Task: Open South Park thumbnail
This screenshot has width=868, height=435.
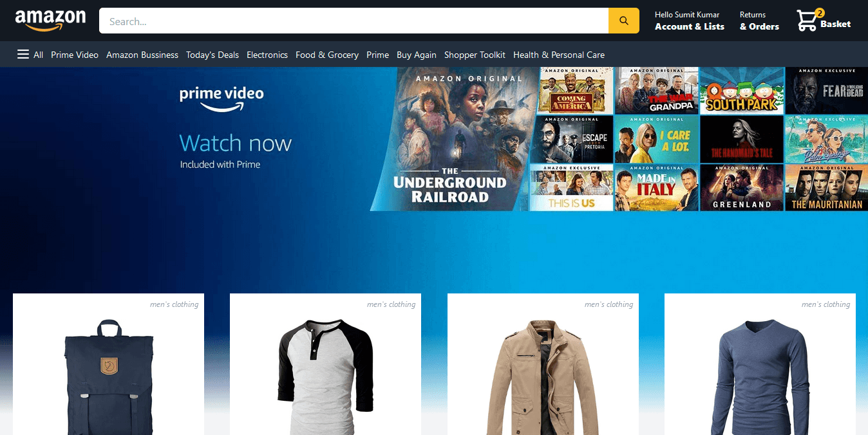Action: coord(742,91)
